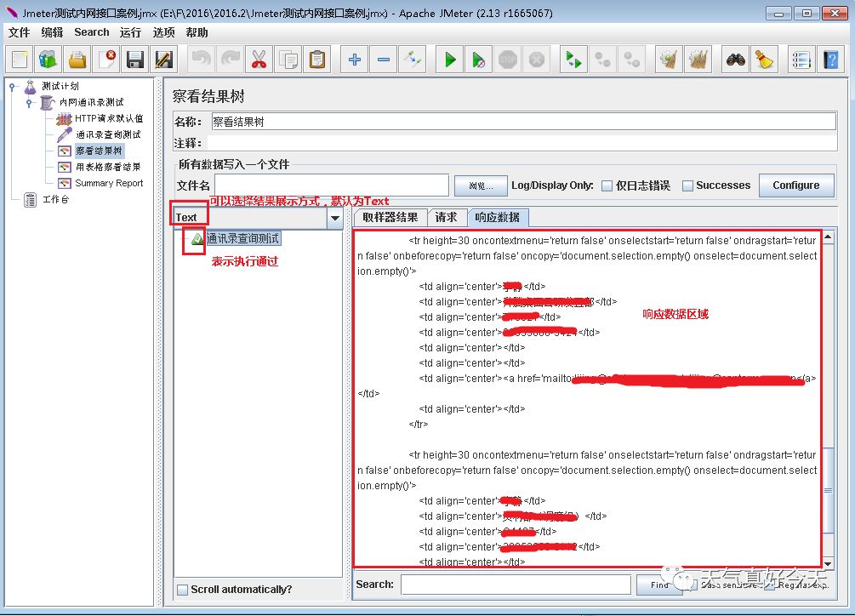Select 工作台 workbench node

[x=55, y=199]
